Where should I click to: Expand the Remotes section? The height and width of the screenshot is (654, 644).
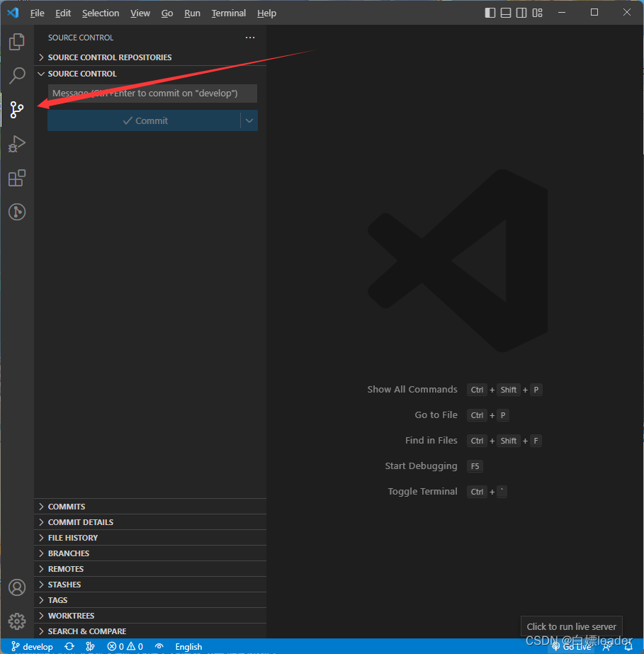[150, 569]
